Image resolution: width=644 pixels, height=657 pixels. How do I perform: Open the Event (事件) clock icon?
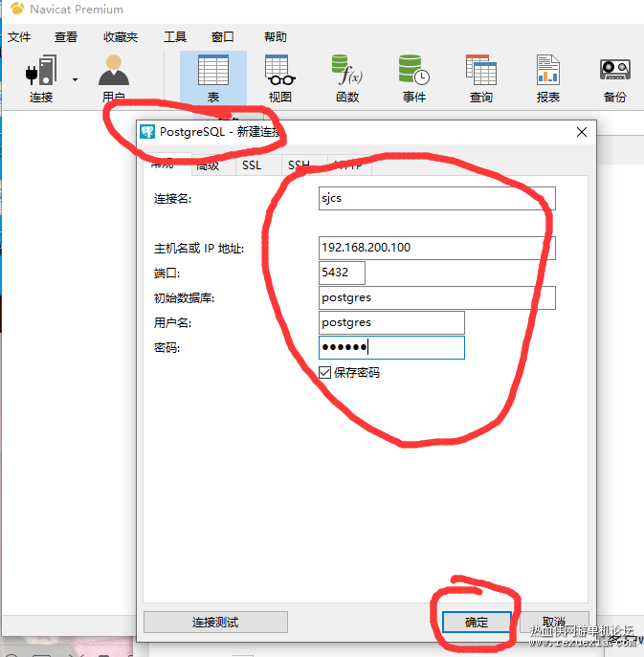[413, 70]
